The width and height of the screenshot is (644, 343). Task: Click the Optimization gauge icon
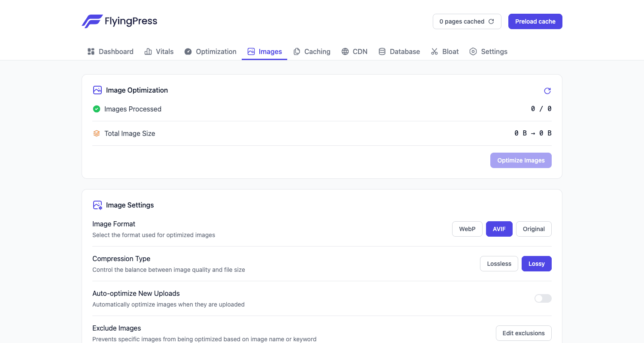pyautogui.click(x=188, y=51)
